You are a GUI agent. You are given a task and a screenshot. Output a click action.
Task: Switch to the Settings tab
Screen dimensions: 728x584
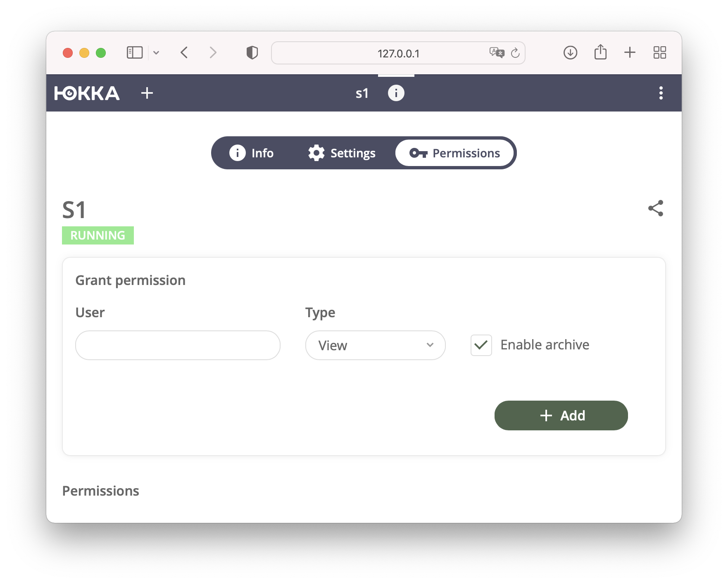342,153
